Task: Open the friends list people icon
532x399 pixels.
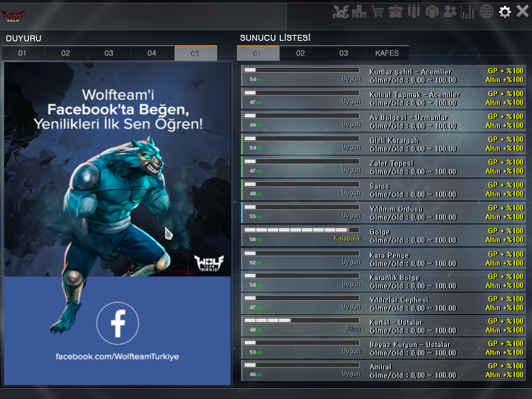Action: [450, 11]
